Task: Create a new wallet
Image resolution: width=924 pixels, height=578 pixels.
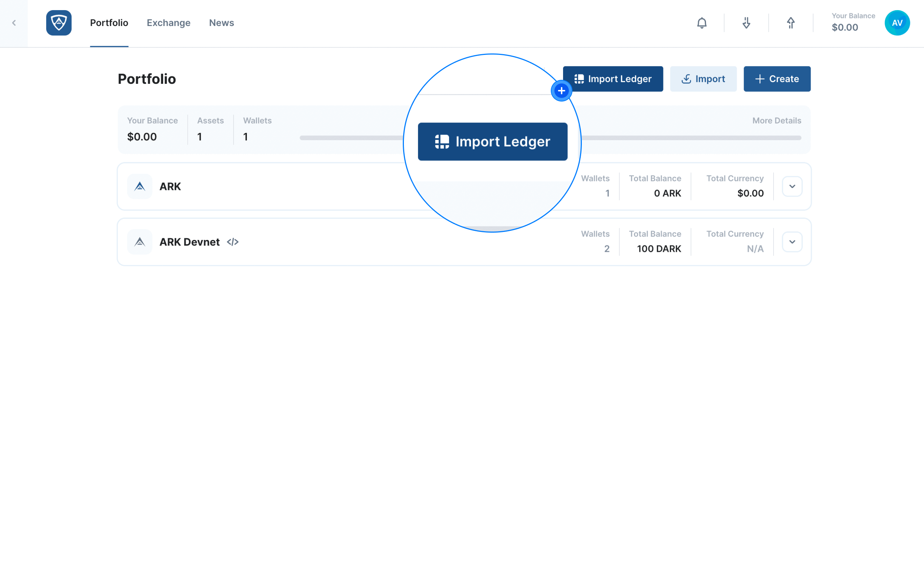Action: coord(777,79)
